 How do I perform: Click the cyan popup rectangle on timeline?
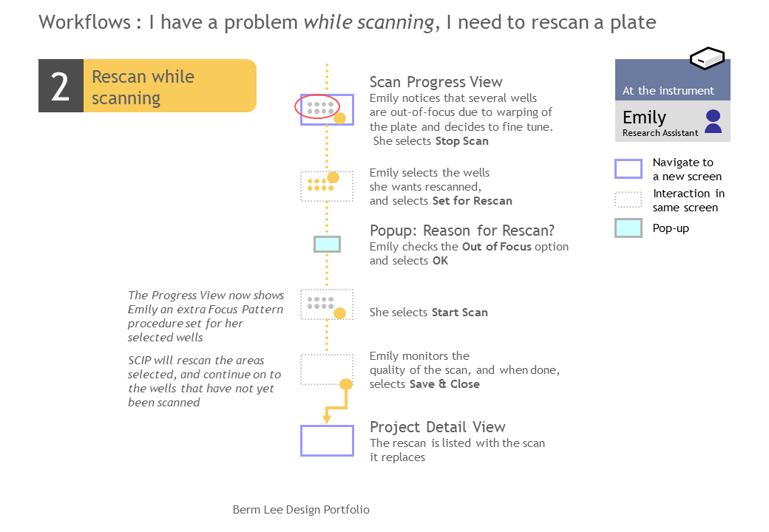click(x=327, y=244)
